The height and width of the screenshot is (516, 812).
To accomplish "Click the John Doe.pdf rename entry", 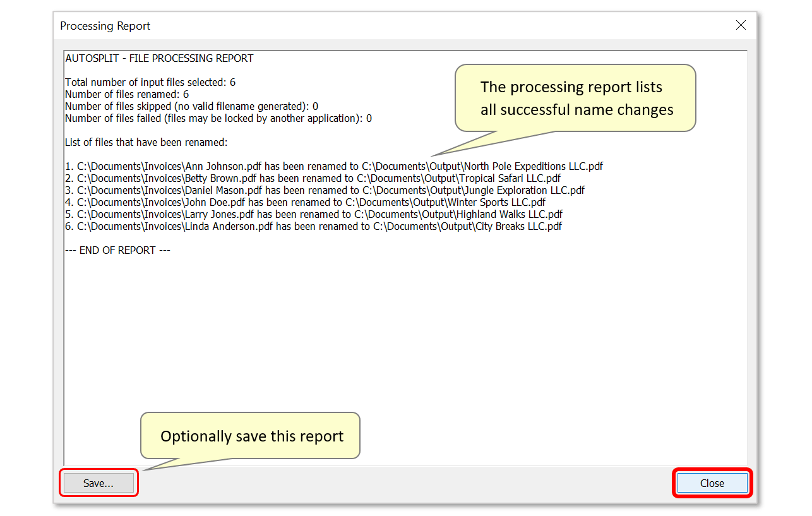I will coord(305,202).
